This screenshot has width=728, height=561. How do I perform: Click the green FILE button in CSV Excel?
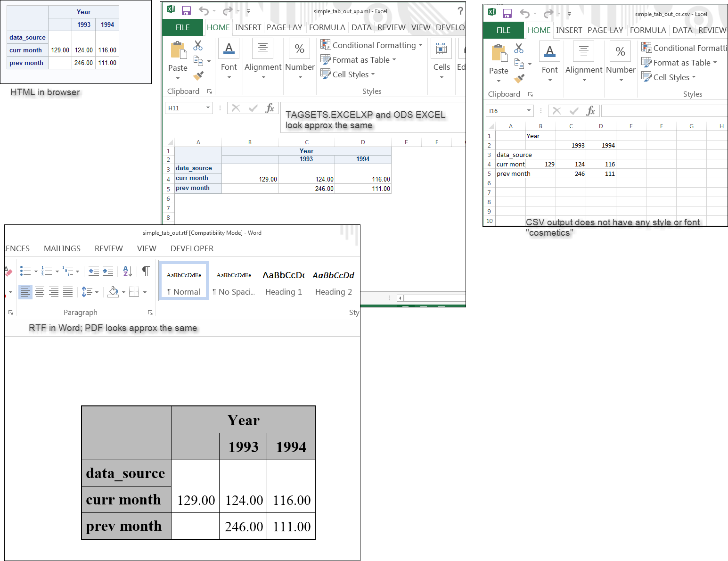tap(503, 30)
